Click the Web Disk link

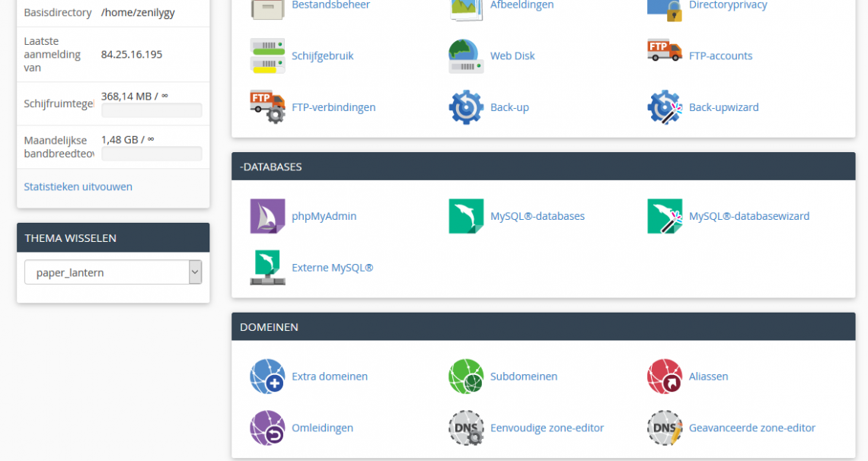512,56
